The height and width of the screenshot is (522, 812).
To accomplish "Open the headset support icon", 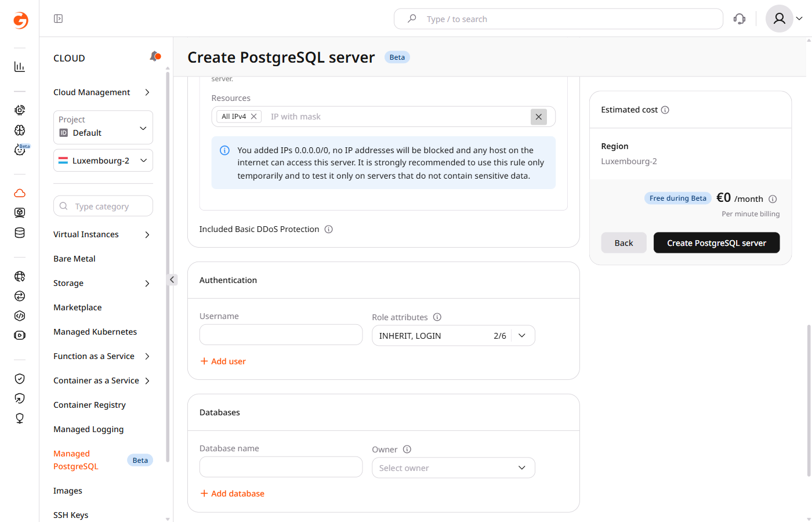I will click(x=739, y=19).
